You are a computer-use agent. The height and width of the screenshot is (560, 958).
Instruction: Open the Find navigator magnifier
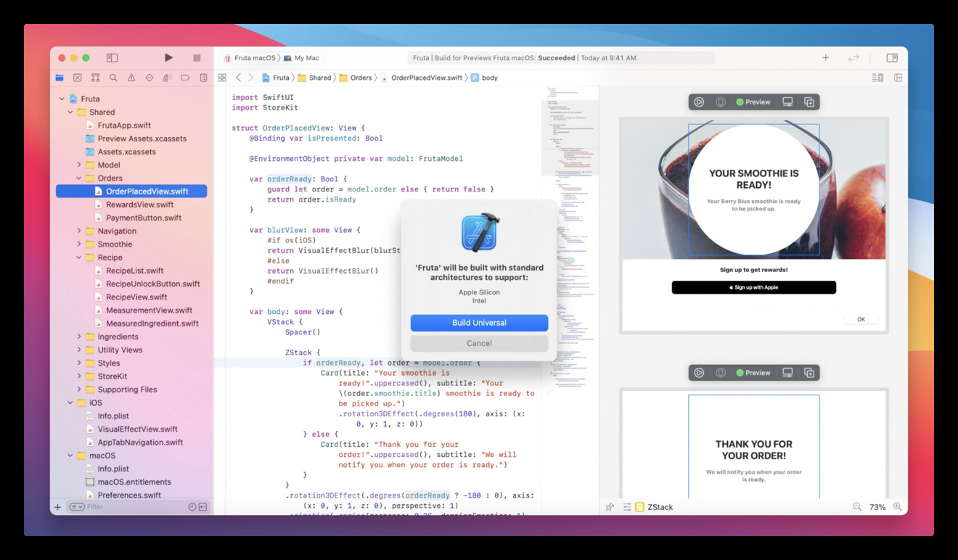[x=113, y=78]
